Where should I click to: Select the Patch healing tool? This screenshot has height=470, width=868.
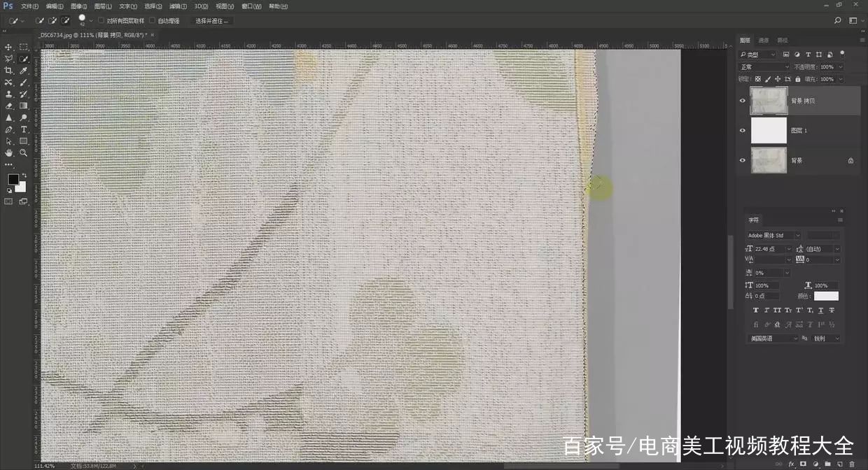pyautogui.click(x=8, y=83)
